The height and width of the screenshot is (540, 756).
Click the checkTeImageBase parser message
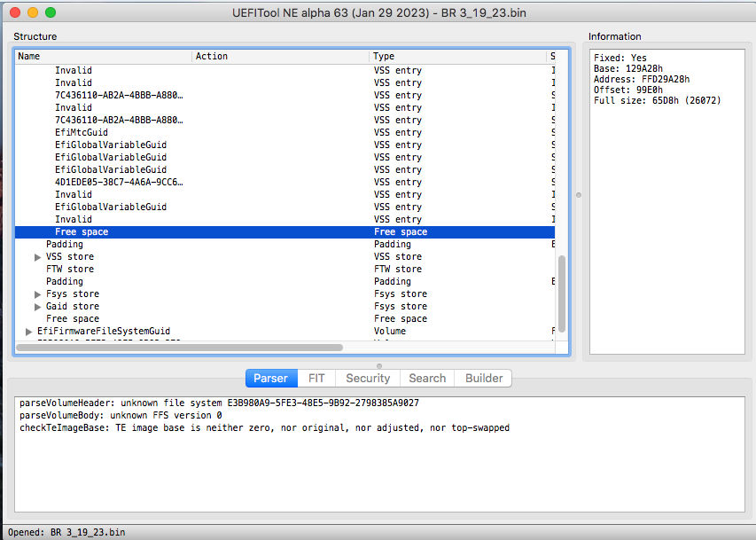point(264,428)
